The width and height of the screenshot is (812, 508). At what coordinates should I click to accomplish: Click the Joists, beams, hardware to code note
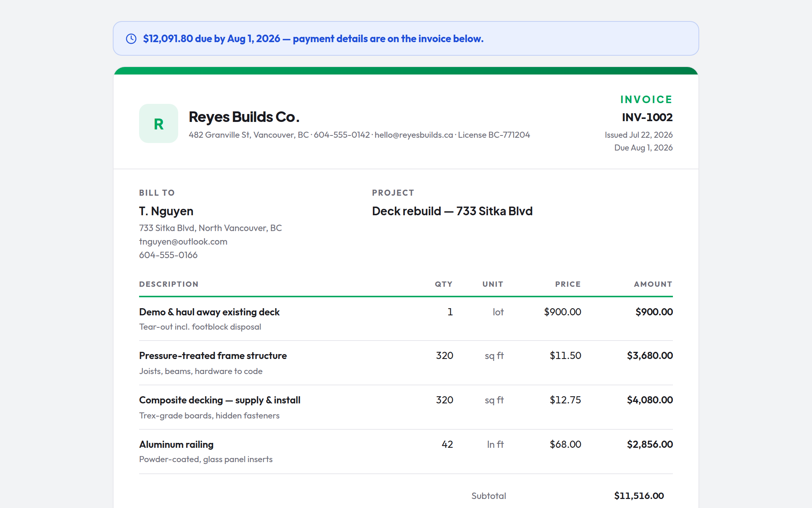(x=201, y=371)
